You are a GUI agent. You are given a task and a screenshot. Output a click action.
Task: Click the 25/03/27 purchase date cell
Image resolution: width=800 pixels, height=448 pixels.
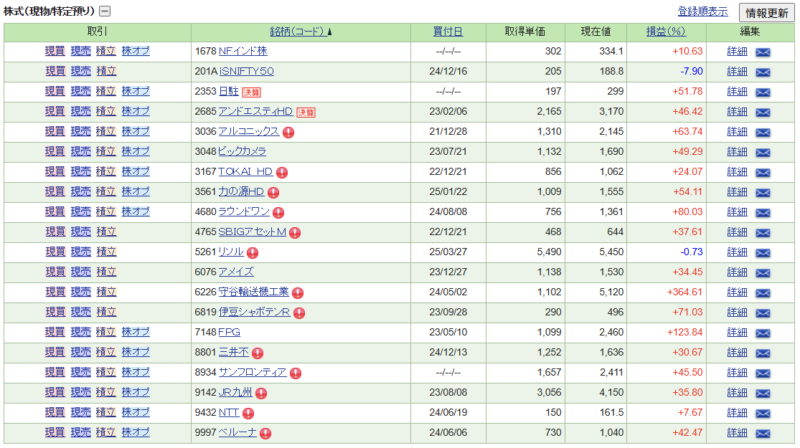[x=448, y=252]
